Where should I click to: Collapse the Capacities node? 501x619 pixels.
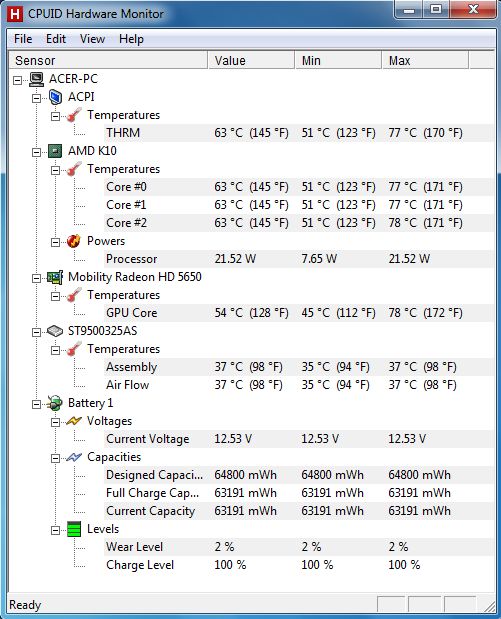click(x=55, y=459)
